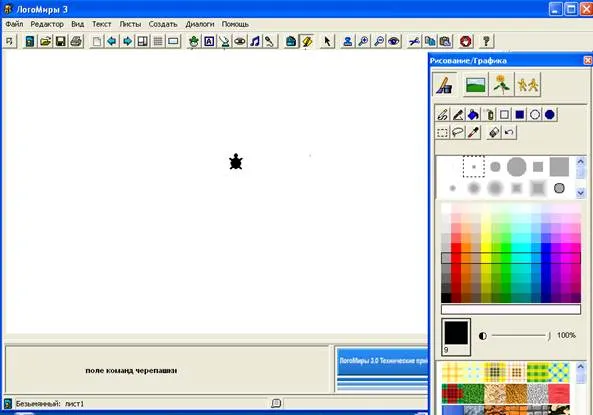Click the save floppy disk toolbar icon

pyautogui.click(x=61, y=41)
